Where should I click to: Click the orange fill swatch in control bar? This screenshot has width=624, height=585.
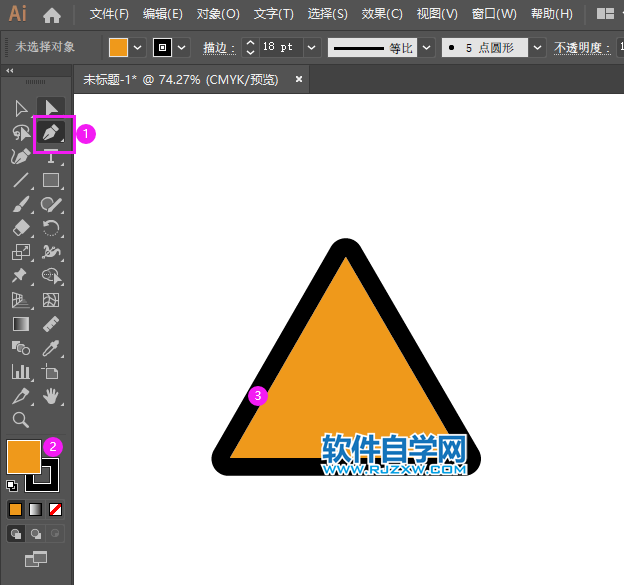coord(118,48)
